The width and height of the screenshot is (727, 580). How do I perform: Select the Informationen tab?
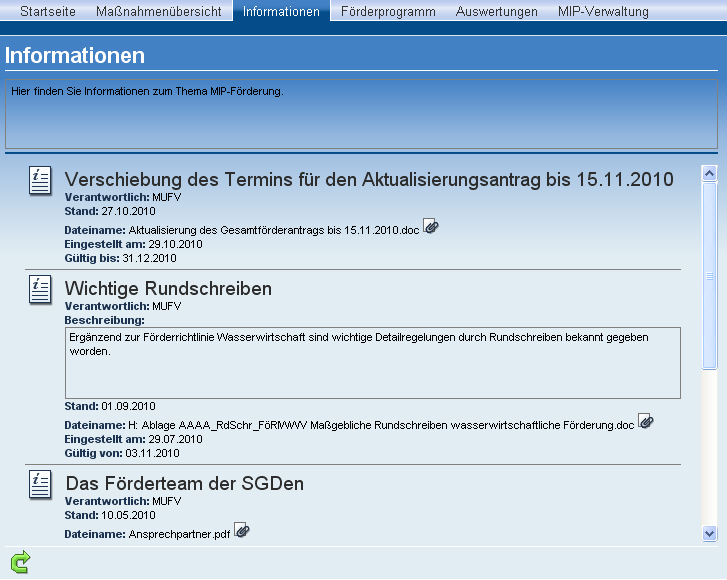coord(281,11)
